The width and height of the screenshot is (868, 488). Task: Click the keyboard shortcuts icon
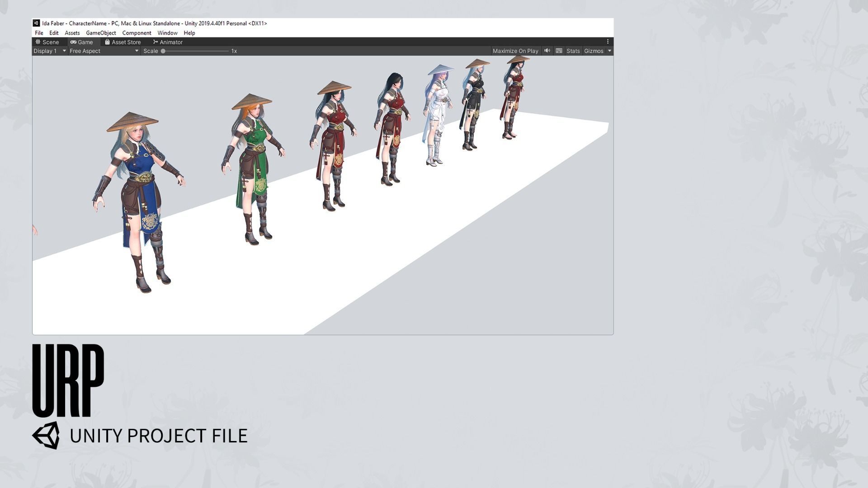click(x=559, y=51)
